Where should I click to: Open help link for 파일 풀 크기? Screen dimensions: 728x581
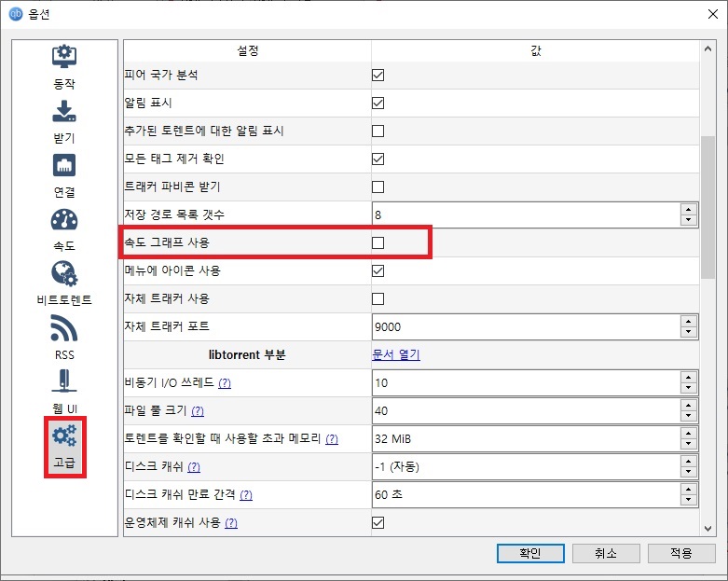(198, 411)
